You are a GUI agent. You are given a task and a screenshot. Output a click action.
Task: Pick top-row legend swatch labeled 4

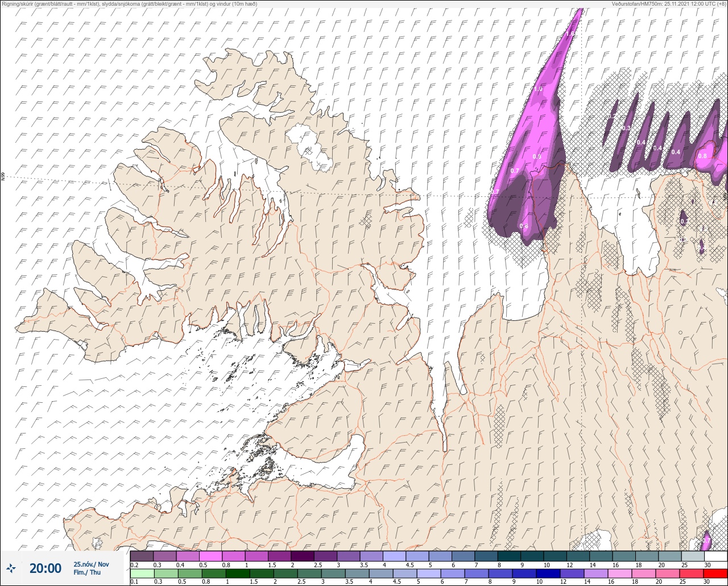pos(394,556)
